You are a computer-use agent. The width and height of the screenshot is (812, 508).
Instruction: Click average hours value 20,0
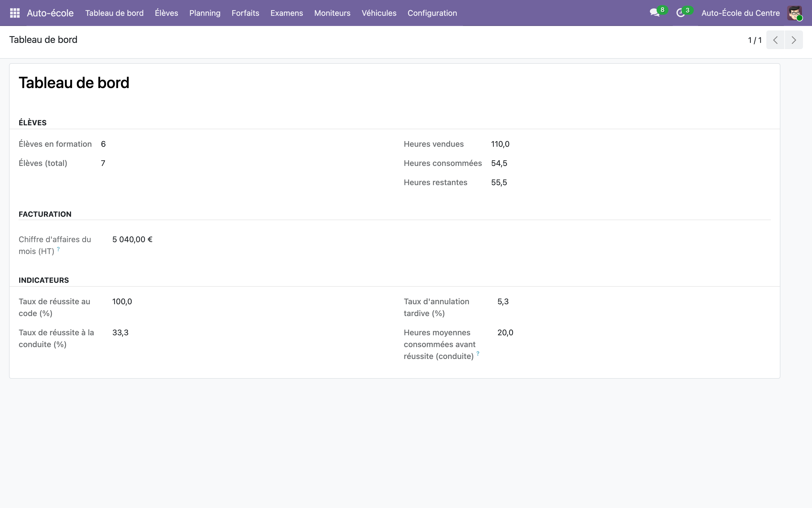505,333
